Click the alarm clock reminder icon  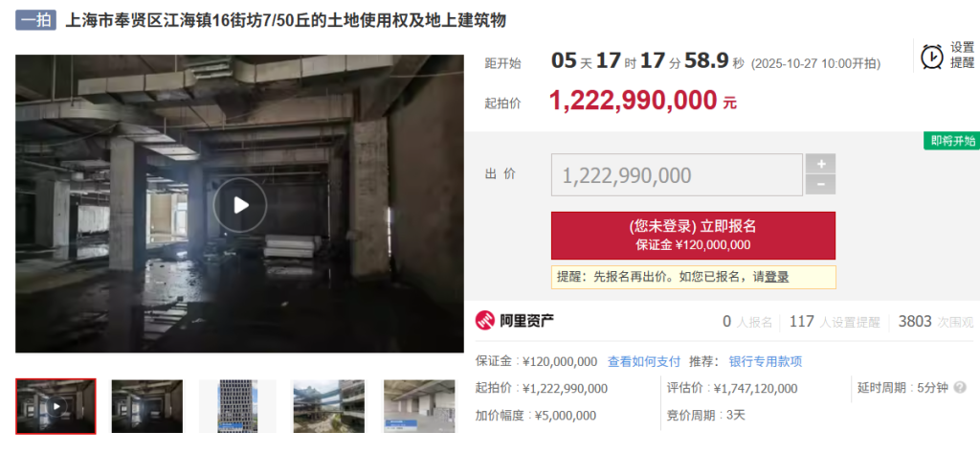pyautogui.click(x=932, y=57)
